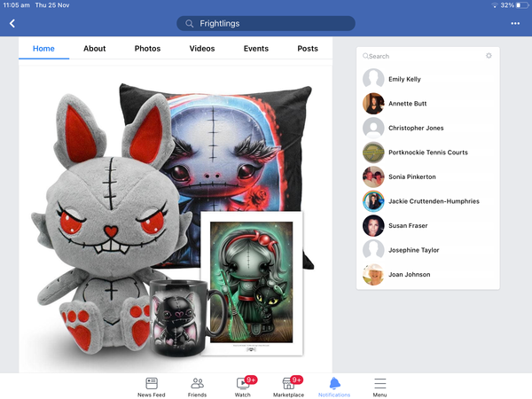The height and width of the screenshot is (399, 532).
Task: Open the Marketplace icon
Action: 288,383
